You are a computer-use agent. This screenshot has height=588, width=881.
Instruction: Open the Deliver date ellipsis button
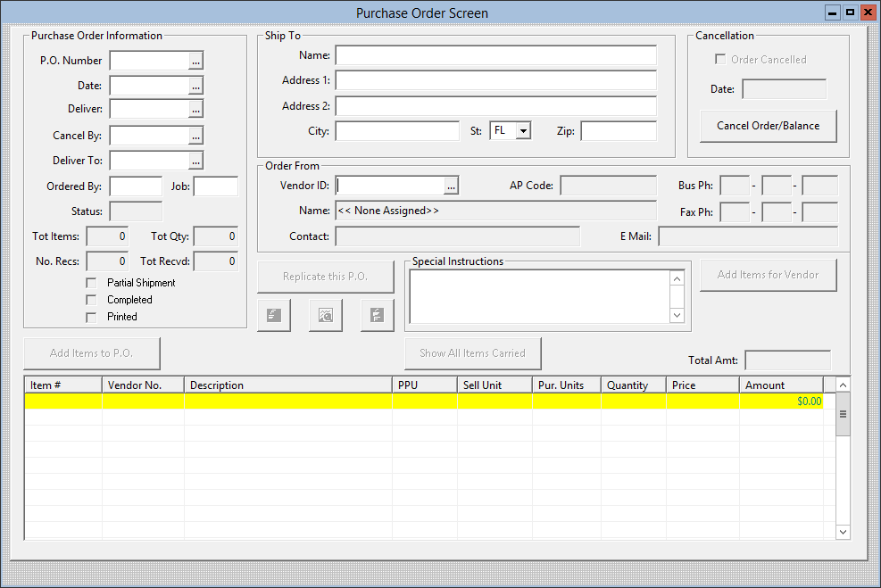click(x=195, y=109)
